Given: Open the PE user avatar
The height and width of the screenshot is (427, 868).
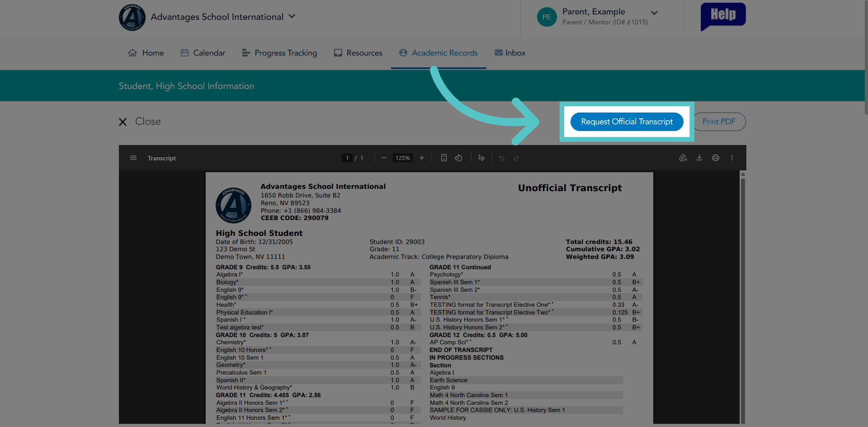Looking at the screenshot, I should (x=547, y=17).
